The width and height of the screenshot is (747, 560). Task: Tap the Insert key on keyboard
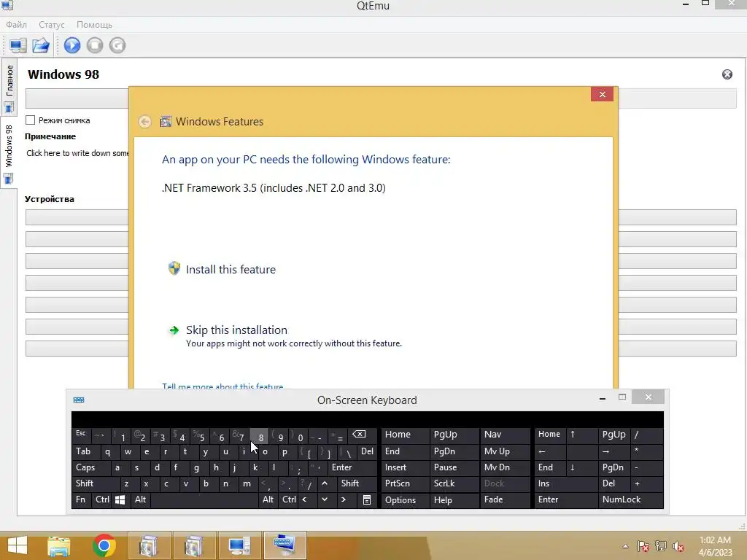pyautogui.click(x=405, y=467)
